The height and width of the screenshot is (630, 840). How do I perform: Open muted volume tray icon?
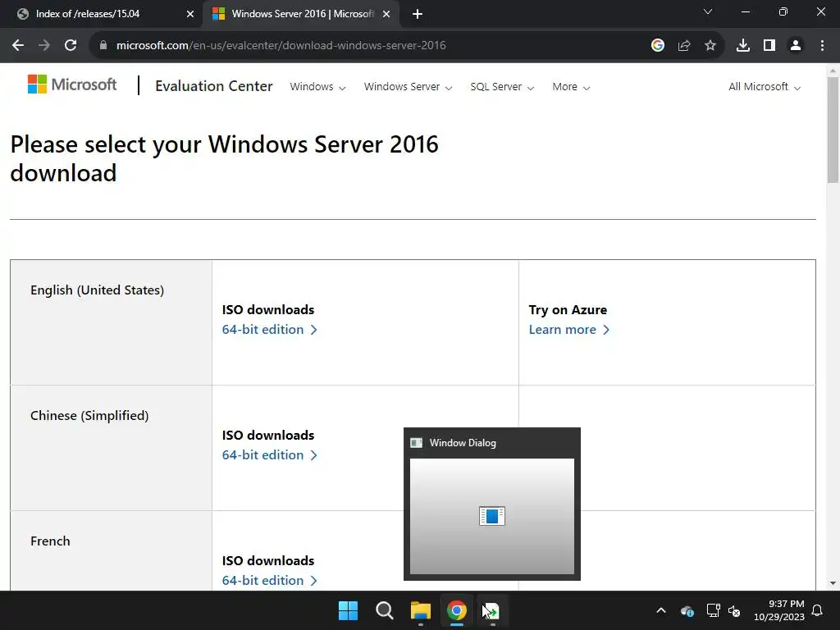point(734,610)
